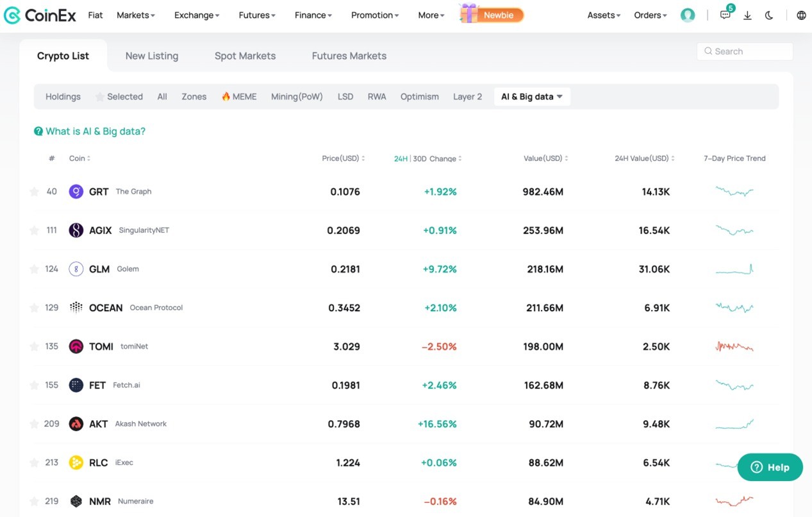
Task: Open the language globe icon
Action: (801, 15)
